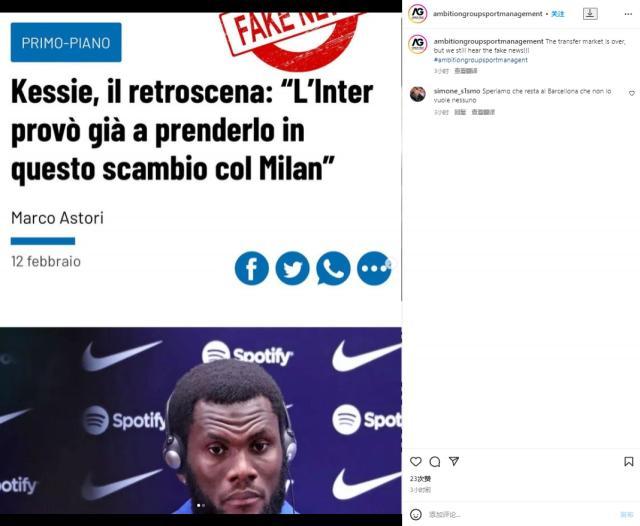
Task: Click the download icon in the header
Action: 590,13
